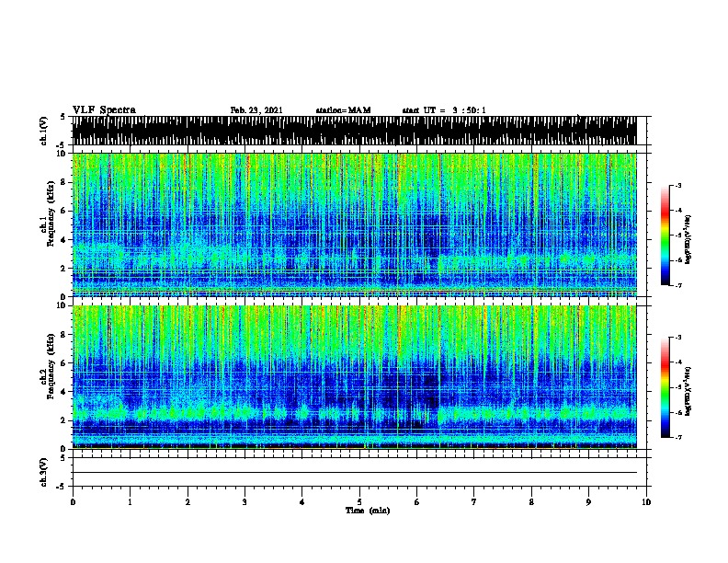Click the "-7" label on ch.2 colorbar

coord(678,437)
